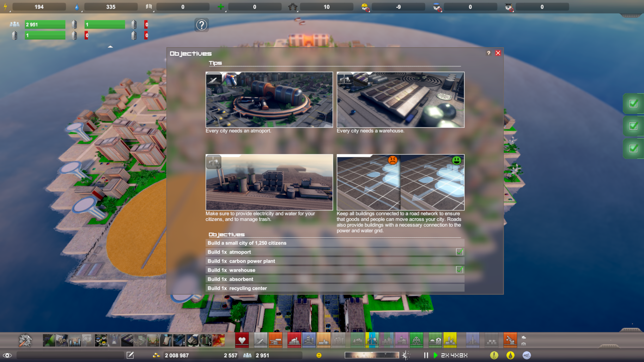Select objective 'Build 1x carbon power plant'
Screen dimensions: 644x362
[x=335, y=261]
